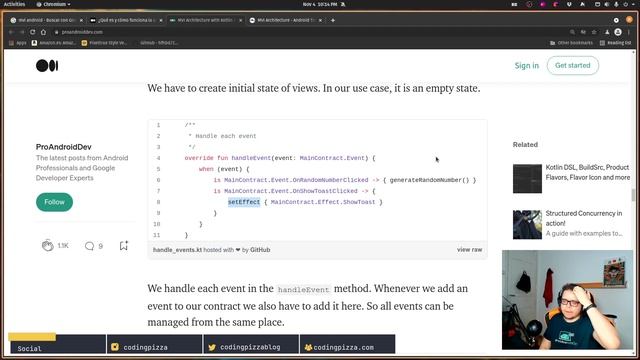Click the clap icon
This screenshot has width=640, height=360.
pos(47,245)
